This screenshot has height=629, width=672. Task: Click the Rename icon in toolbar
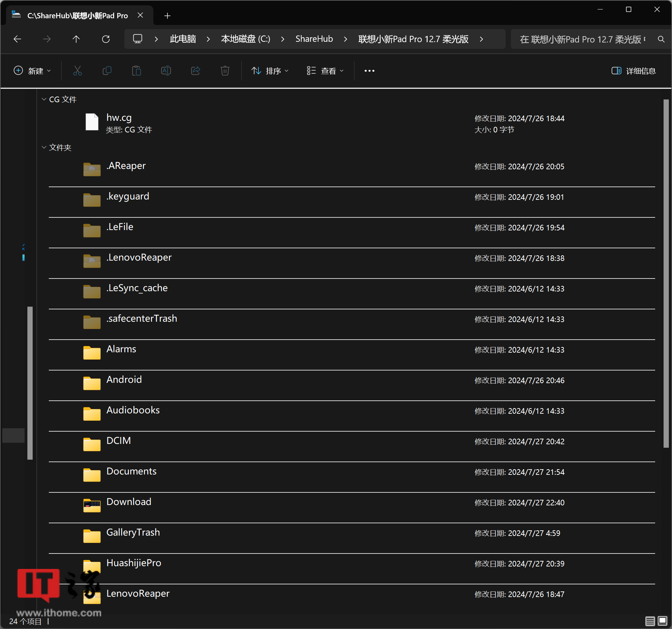(166, 71)
